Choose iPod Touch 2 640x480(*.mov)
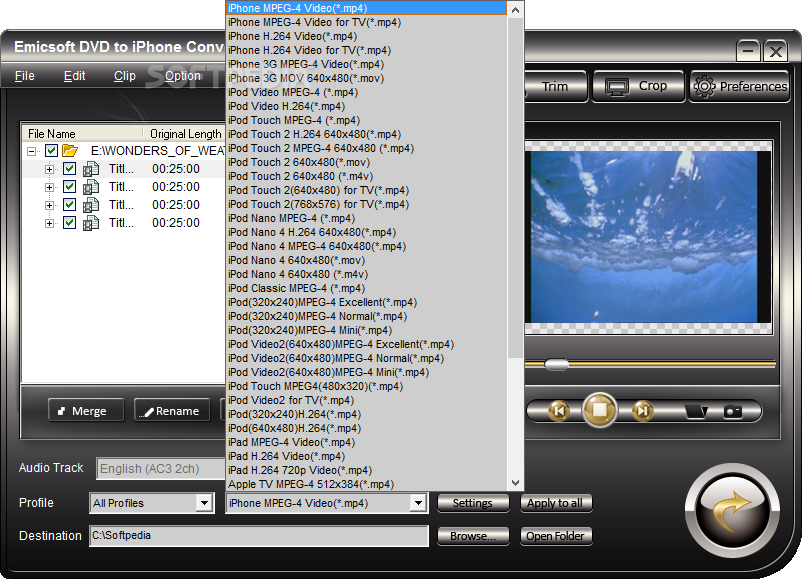This screenshot has height=579, width=802. (x=367, y=162)
